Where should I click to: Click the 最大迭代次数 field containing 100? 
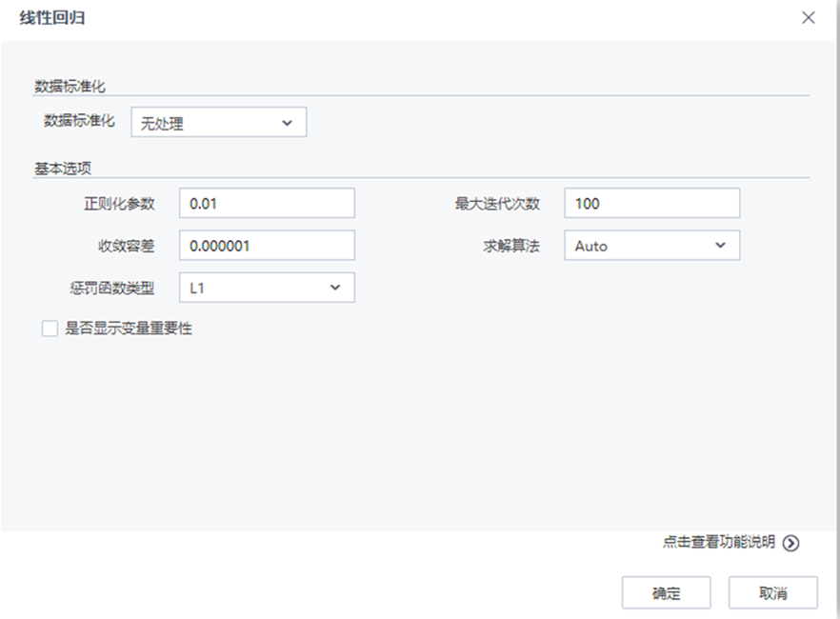(651, 203)
